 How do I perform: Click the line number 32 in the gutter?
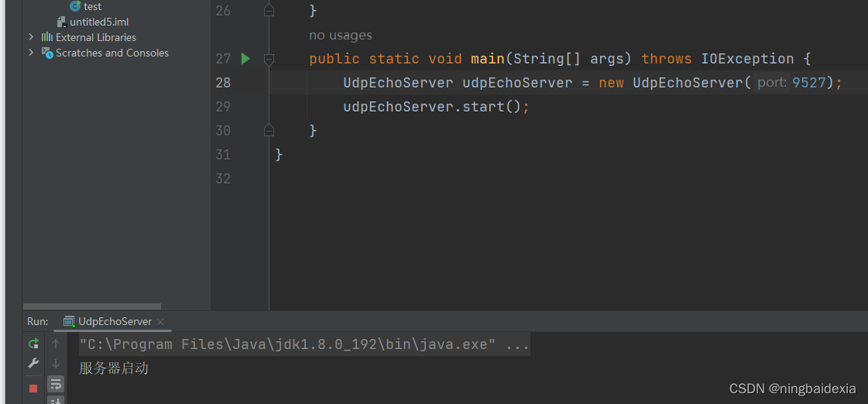[223, 179]
